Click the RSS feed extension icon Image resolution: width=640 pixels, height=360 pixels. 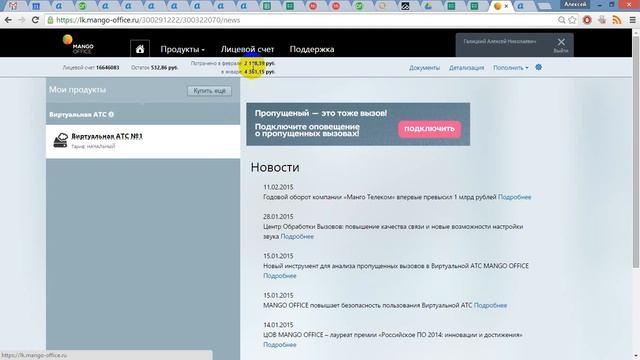[617, 20]
